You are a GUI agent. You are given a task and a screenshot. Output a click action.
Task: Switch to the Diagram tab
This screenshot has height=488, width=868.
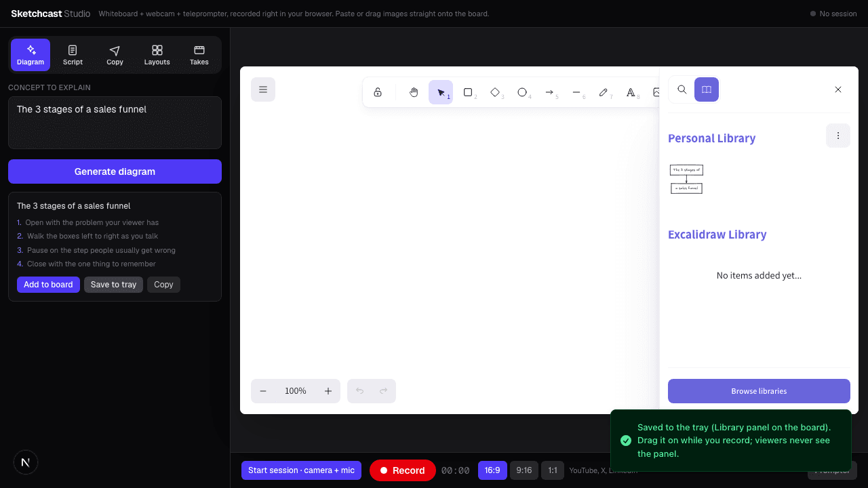point(31,55)
